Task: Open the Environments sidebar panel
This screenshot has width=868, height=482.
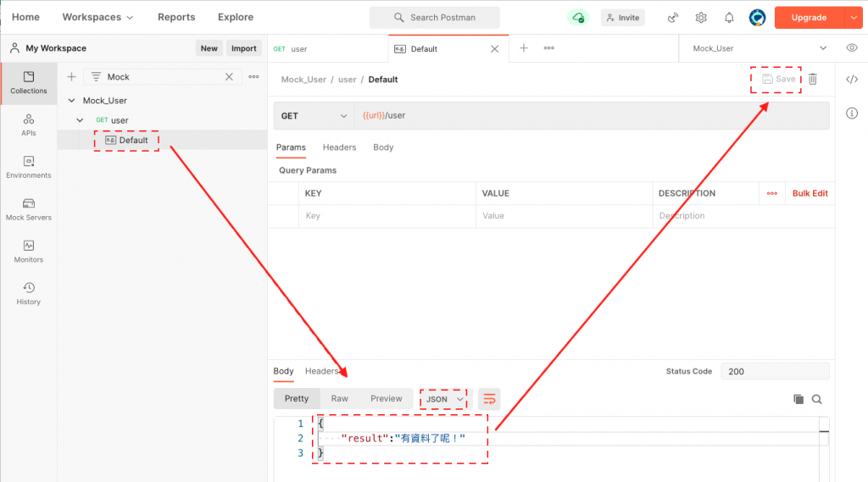Action: tap(29, 167)
